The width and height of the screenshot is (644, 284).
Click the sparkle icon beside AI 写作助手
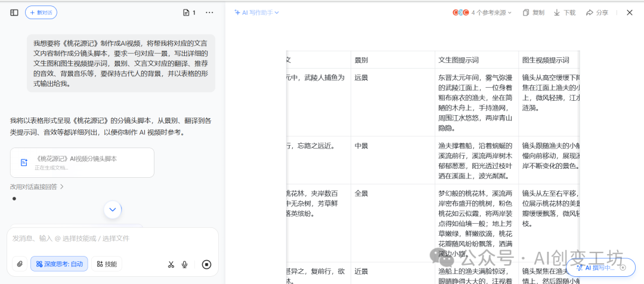coord(237,13)
